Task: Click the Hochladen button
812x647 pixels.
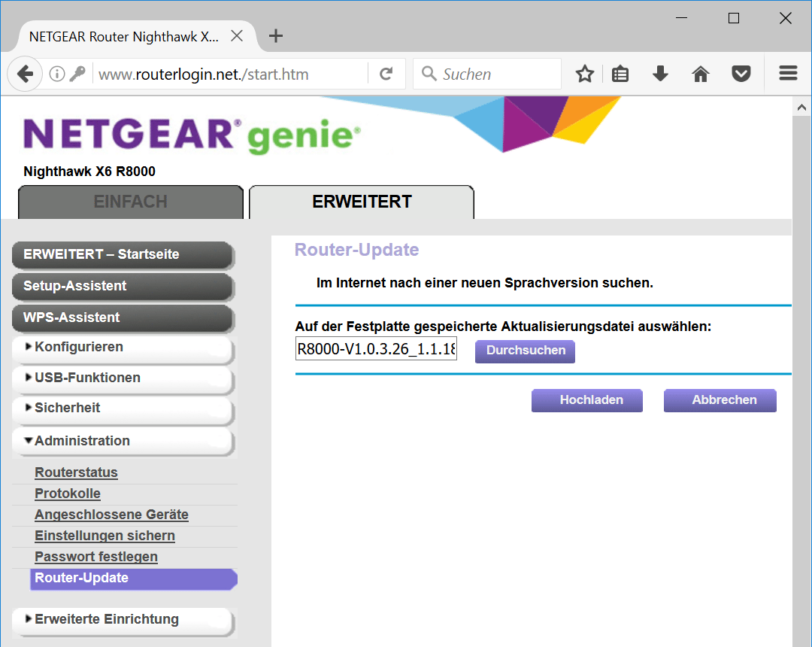Action: 586,400
